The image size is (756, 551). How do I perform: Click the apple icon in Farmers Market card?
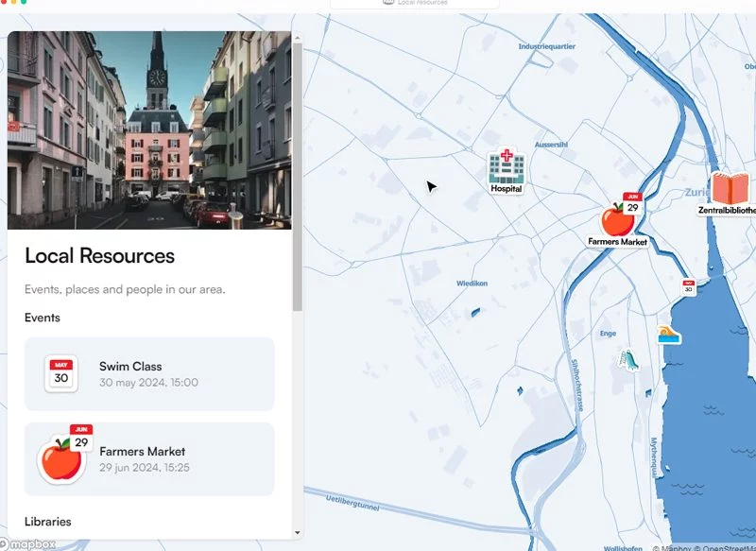tap(61, 459)
